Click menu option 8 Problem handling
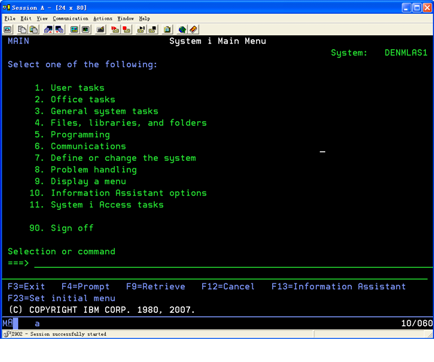The height and width of the screenshot is (362, 434). coord(85,170)
